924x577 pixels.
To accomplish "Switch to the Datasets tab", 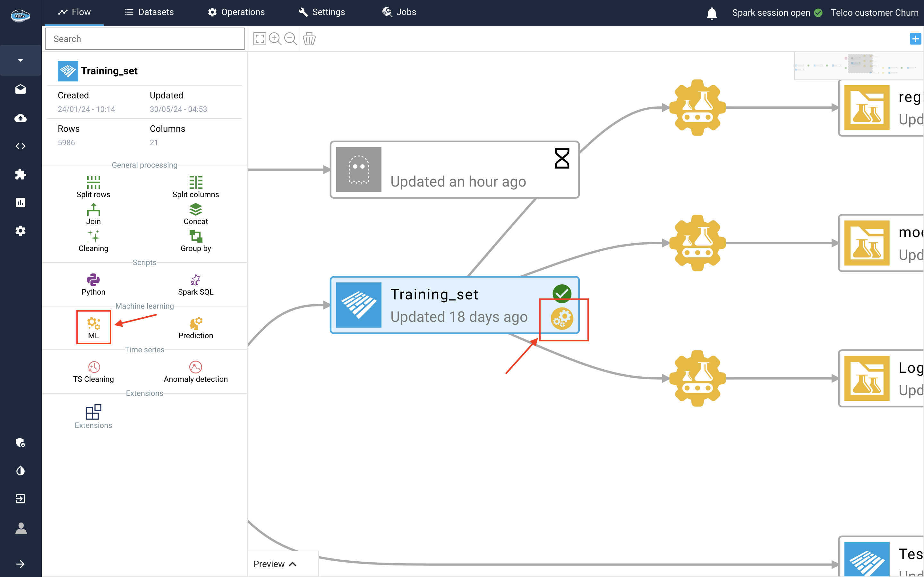I will pyautogui.click(x=149, y=12).
